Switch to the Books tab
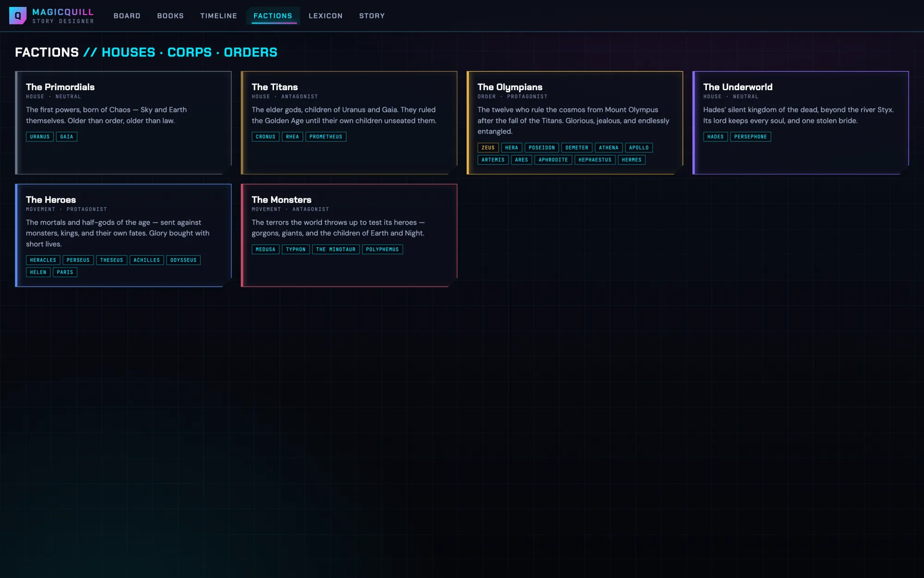Screen dimensions: 924x578 coord(170,16)
